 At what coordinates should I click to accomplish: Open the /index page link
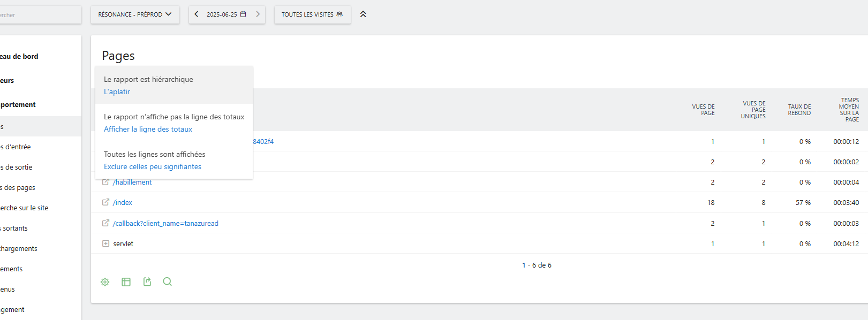click(x=123, y=203)
